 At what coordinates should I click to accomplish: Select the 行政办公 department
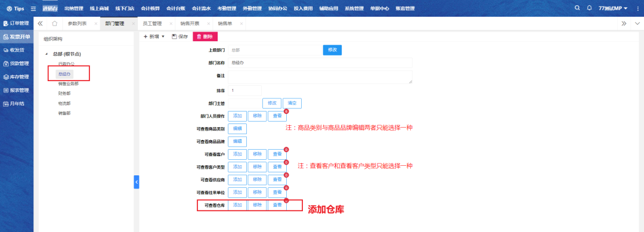66,64
